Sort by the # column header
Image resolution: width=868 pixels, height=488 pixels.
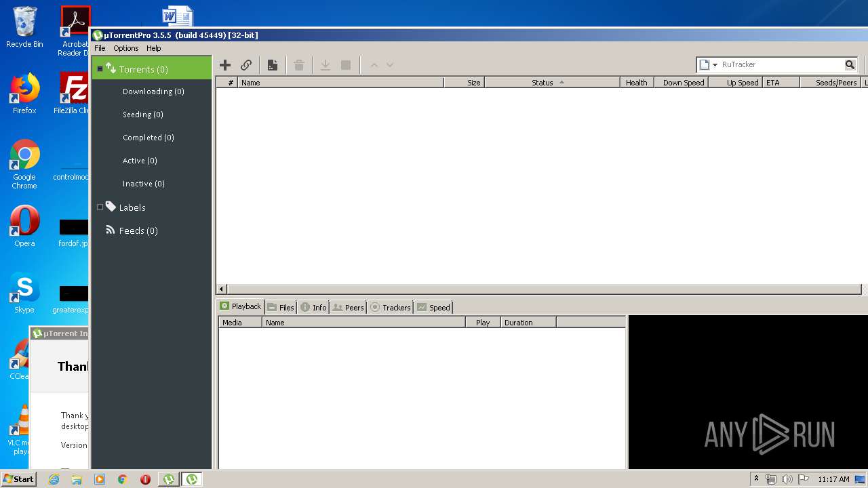227,83
